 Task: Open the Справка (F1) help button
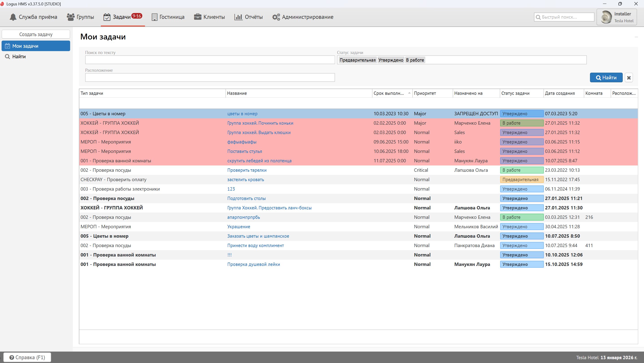coord(27,357)
